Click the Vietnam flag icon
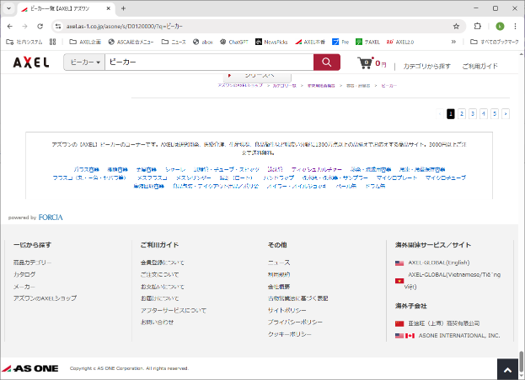525x380 pixels. pyautogui.click(x=399, y=281)
